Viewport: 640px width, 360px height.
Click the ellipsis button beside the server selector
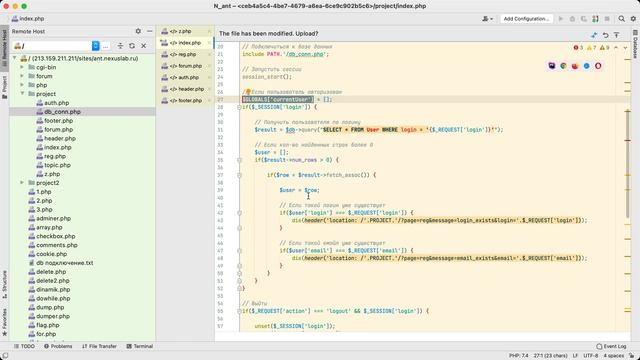(105, 46)
